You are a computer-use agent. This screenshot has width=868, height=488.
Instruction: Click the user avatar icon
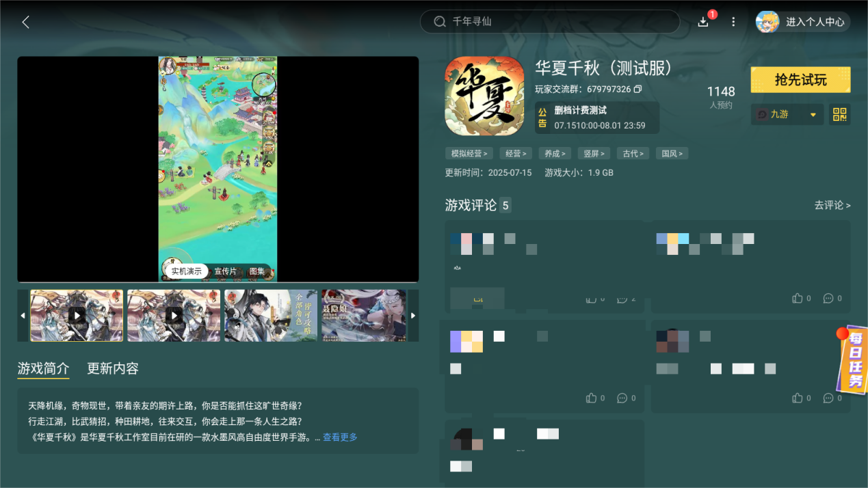point(767,22)
